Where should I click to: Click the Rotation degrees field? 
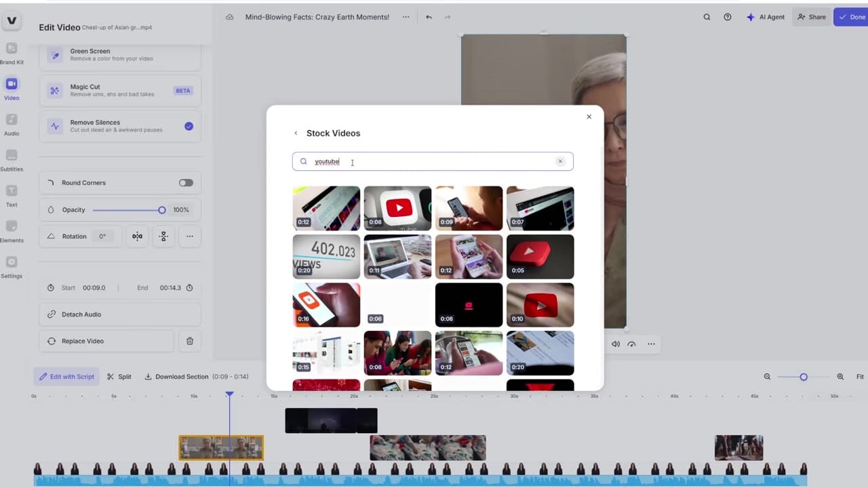click(x=102, y=237)
